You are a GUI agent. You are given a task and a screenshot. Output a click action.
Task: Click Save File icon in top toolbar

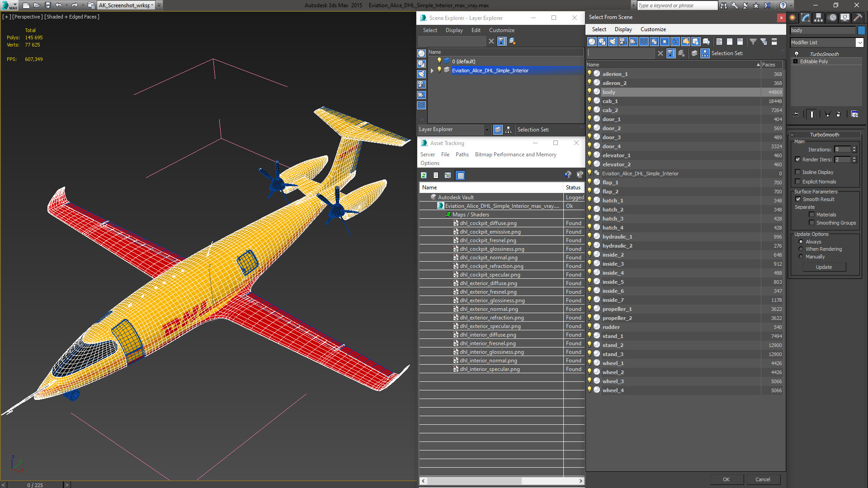[48, 5]
